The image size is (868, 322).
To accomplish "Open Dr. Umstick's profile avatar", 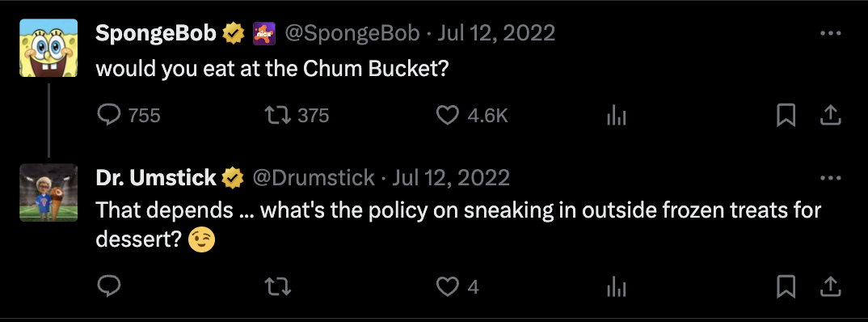I will click(x=48, y=193).
